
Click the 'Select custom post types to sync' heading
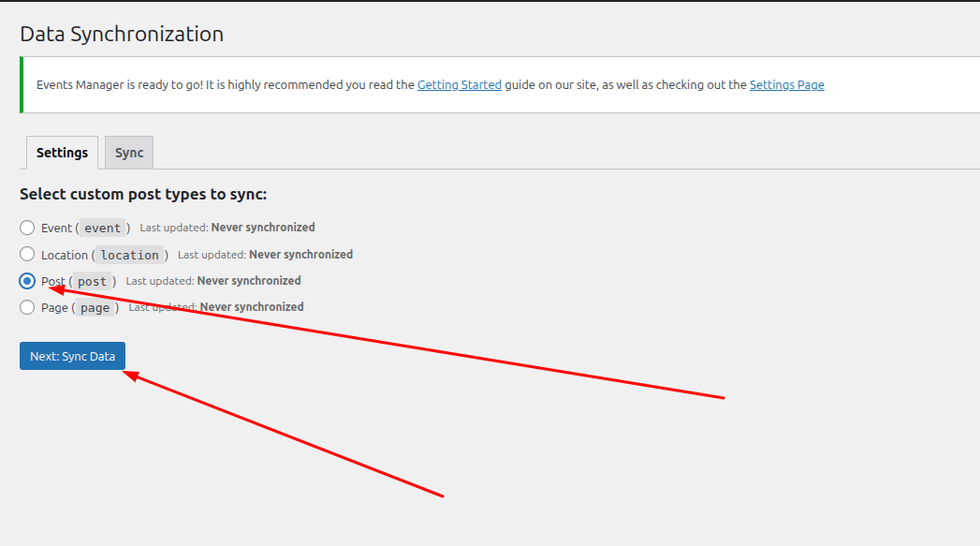point(143,195)
